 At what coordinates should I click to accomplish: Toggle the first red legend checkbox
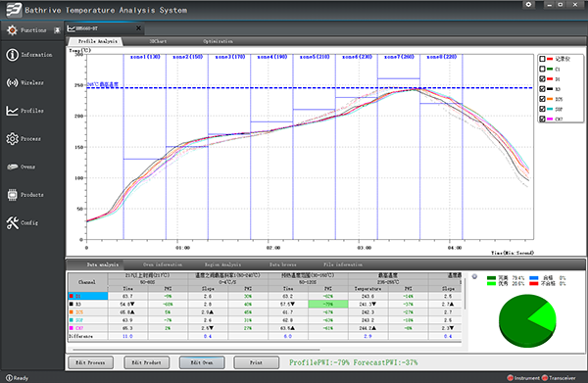tap(542, 59)
